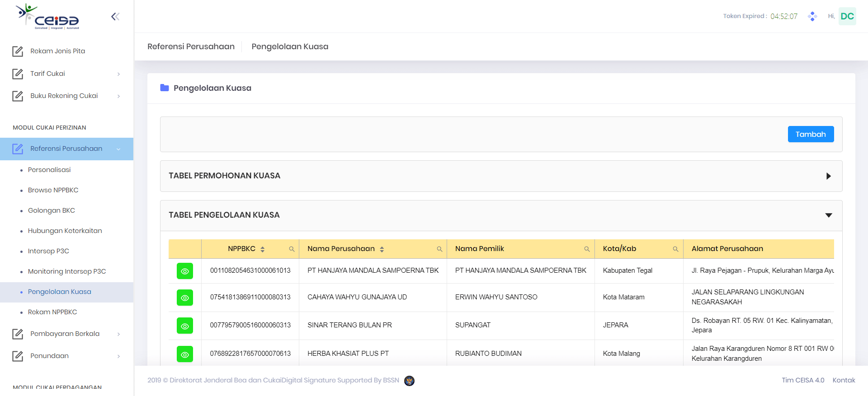Sort the NPPBKC column
Image resolution: width=868 pixels, height=396 pixels.
[263, 249]
